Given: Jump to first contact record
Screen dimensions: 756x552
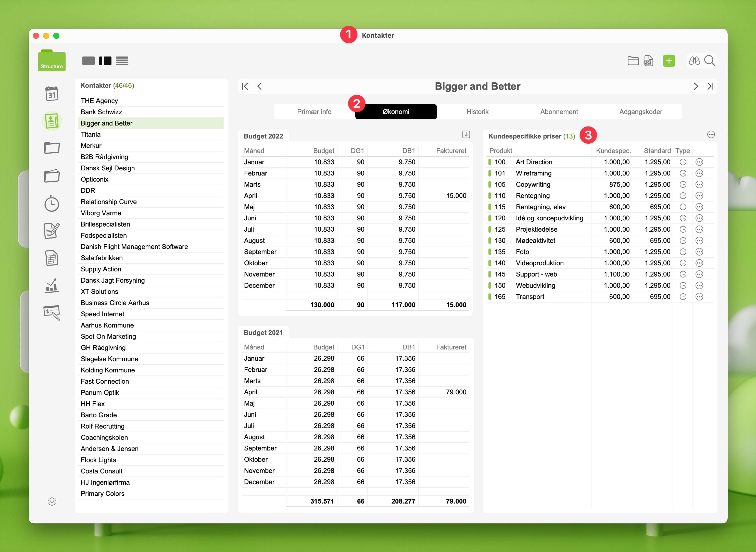Looking at the screenshot, I should click(245, 86).
